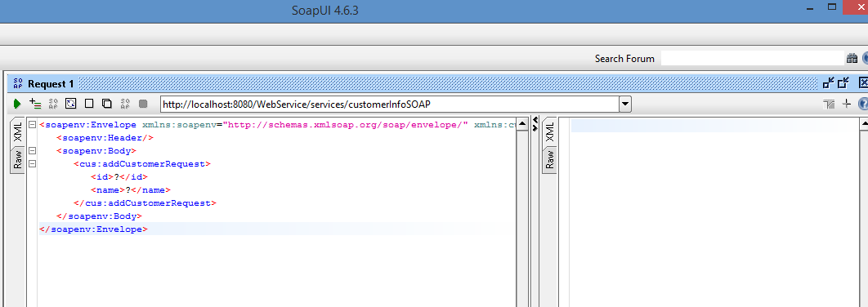868x307 pixels.
Task: Click the Request 1 title bar label
Action: click(51, 84)
